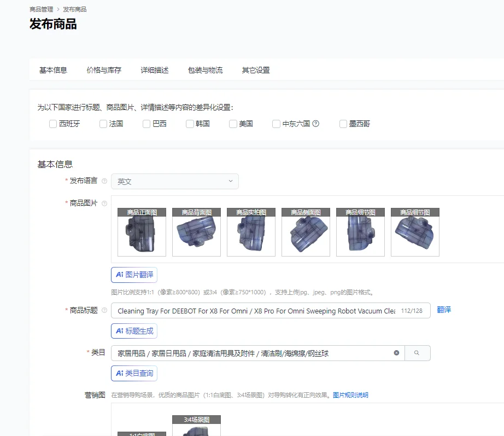Open category search via the magnifier icon
504x436 pixels.
point(417,353)
